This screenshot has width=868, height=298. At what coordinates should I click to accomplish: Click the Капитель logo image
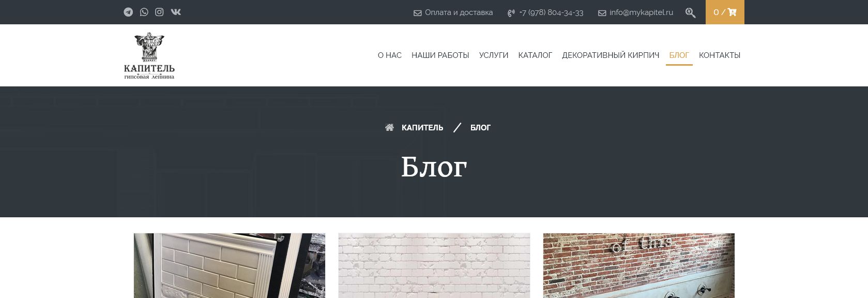click(149, 55)
